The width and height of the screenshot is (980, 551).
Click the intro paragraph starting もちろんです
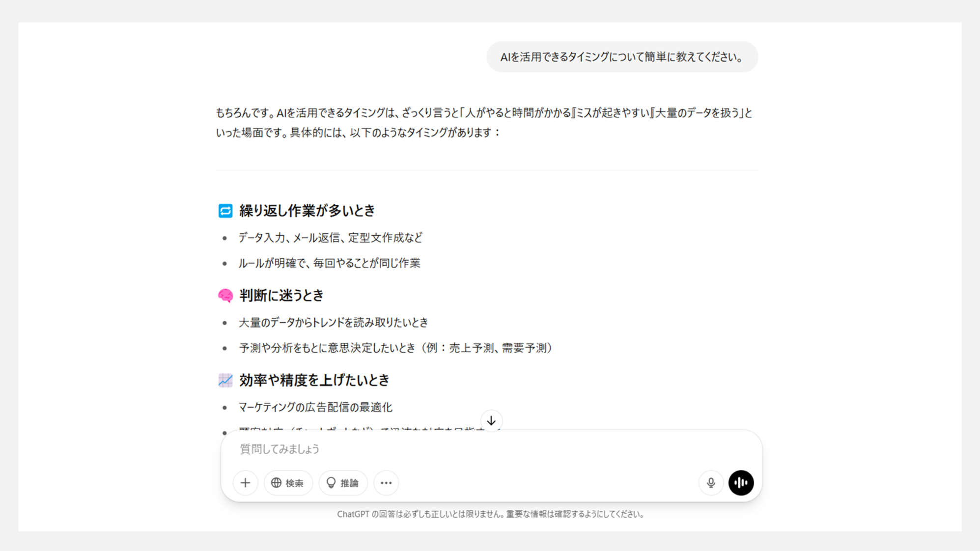pyautogui.click(x=484, y=123)
